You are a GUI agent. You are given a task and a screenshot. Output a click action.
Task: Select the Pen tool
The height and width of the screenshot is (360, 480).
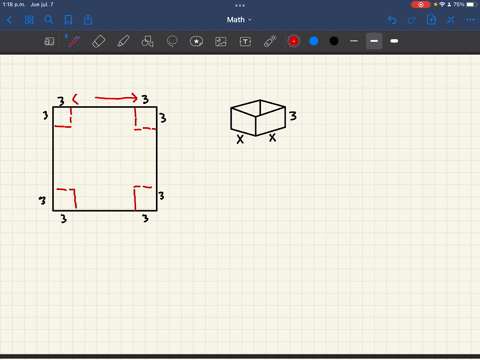pyautogui.click(x=73, y=41)
